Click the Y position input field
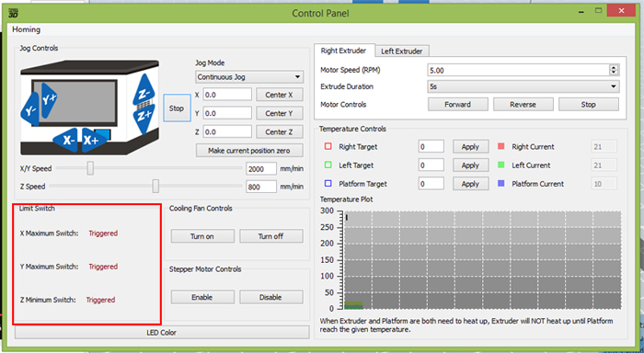Viewport: 644px width, 353px height. pyautogui.click(x=227, y=113)
